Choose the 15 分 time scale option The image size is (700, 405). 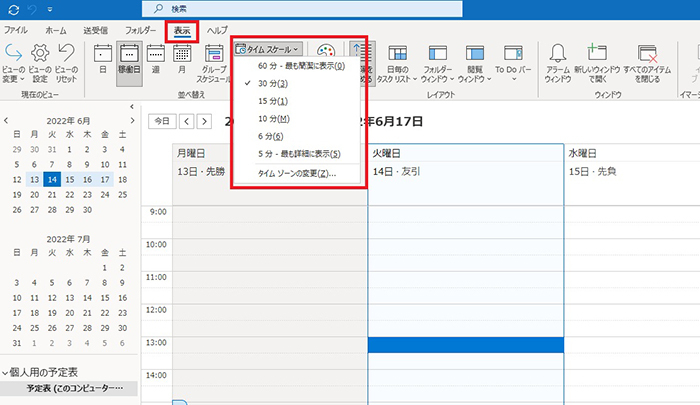(269, 102)
